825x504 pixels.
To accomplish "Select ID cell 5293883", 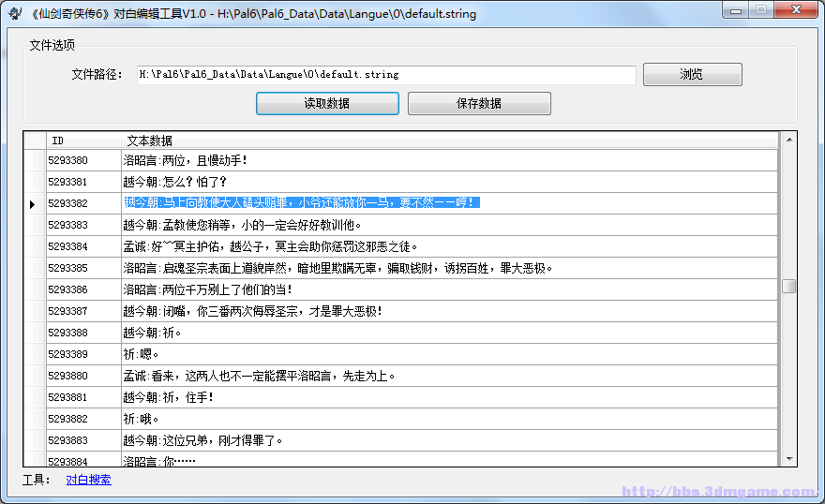I will pos(83,440).
